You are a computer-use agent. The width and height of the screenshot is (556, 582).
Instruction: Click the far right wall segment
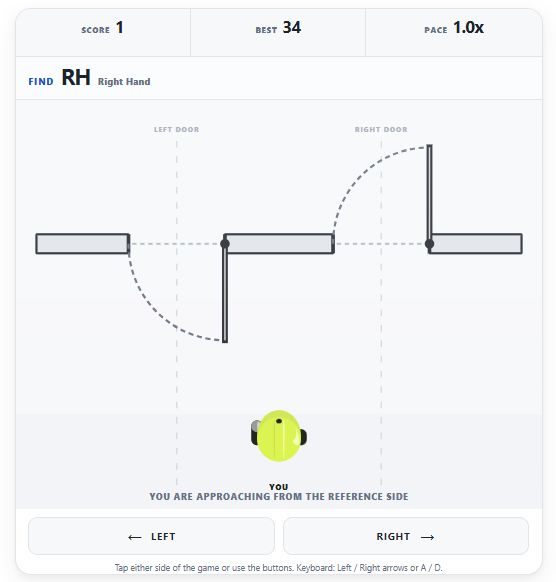tap(476, 244)
